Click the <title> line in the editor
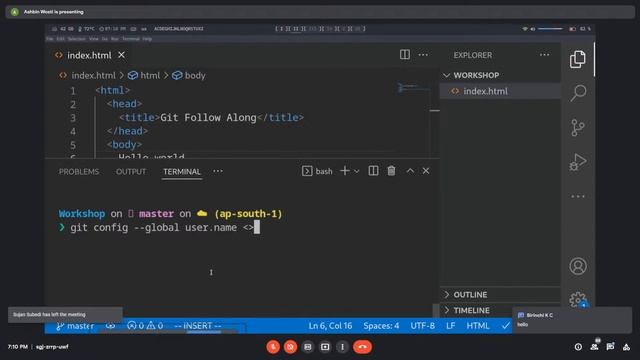Screen dimensions: 640x360 coord(211,118)
